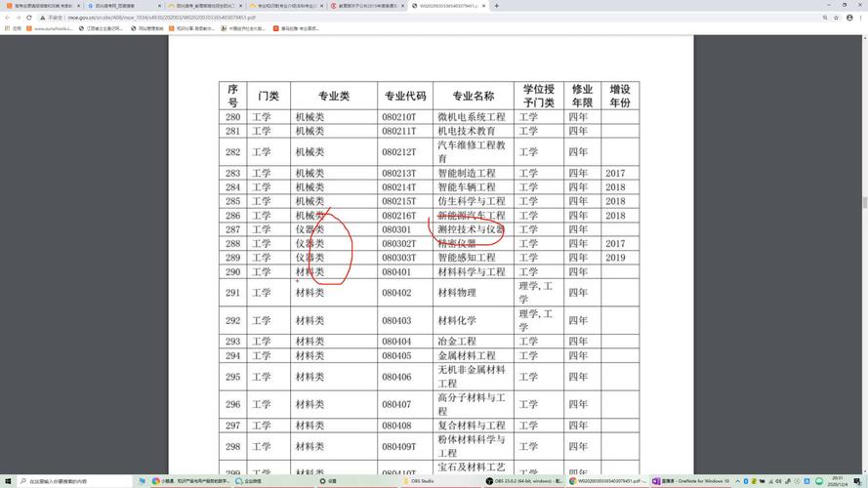Click 机电技术教育 in row 281

467,131
